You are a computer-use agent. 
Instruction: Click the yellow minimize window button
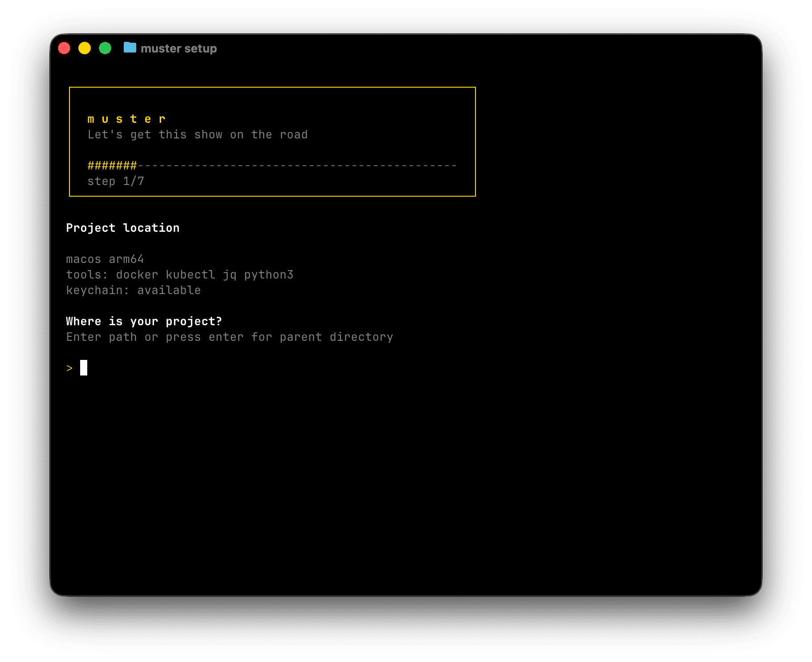pyautogui.click(x=85, y=48)
